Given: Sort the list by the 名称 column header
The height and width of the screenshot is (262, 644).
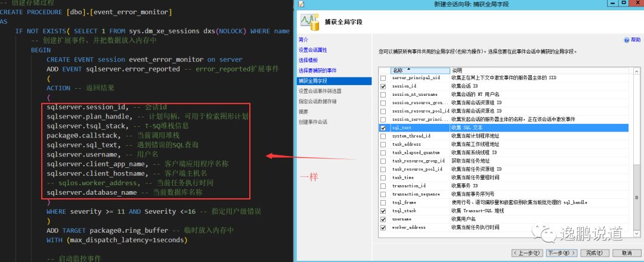Looking at the screenshot, I should tap(419, 70).
